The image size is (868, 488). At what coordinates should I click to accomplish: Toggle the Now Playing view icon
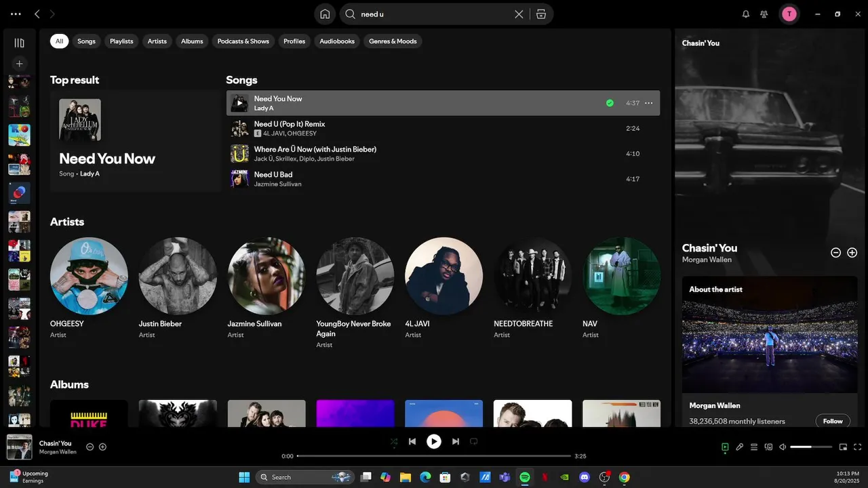tap(725, 447)
